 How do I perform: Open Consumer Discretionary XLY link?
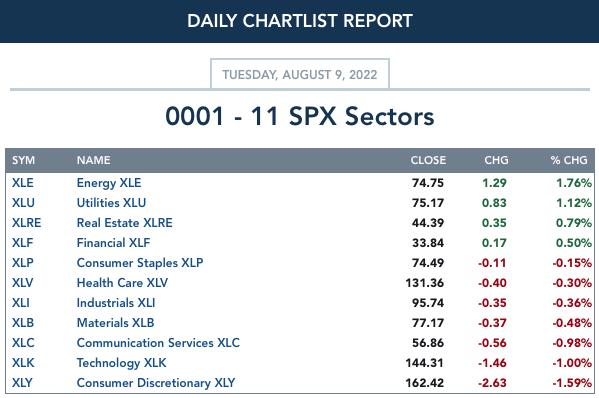[x=156, y=383]
